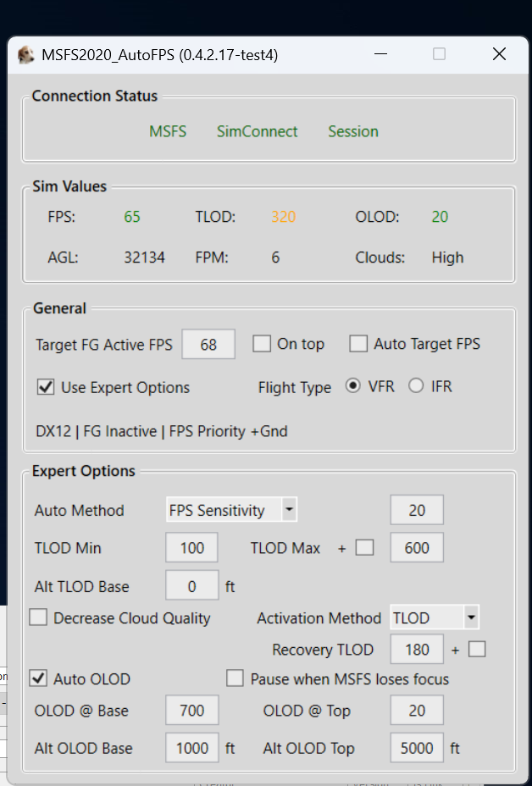Close the MSFS2020_AutoFPS window

point(499,54)
